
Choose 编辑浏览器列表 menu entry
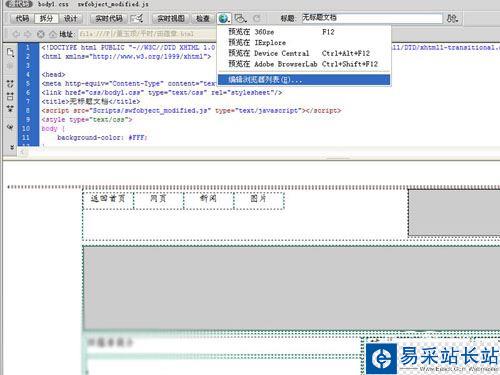pyautogui.click(x=304, y=80)
